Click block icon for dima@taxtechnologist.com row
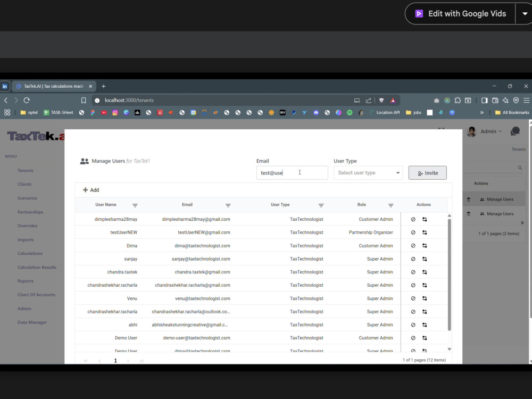Screen dimensions: 532x399 [413, 246]
